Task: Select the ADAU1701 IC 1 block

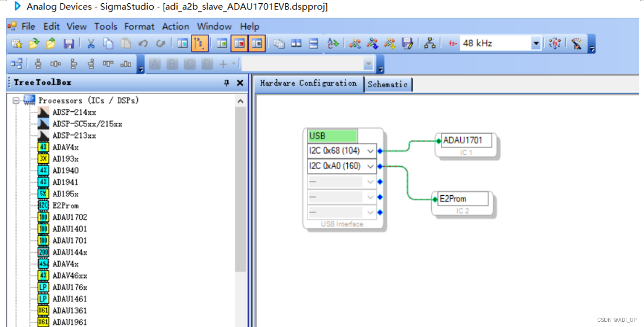Action: [x=466, y=145]
